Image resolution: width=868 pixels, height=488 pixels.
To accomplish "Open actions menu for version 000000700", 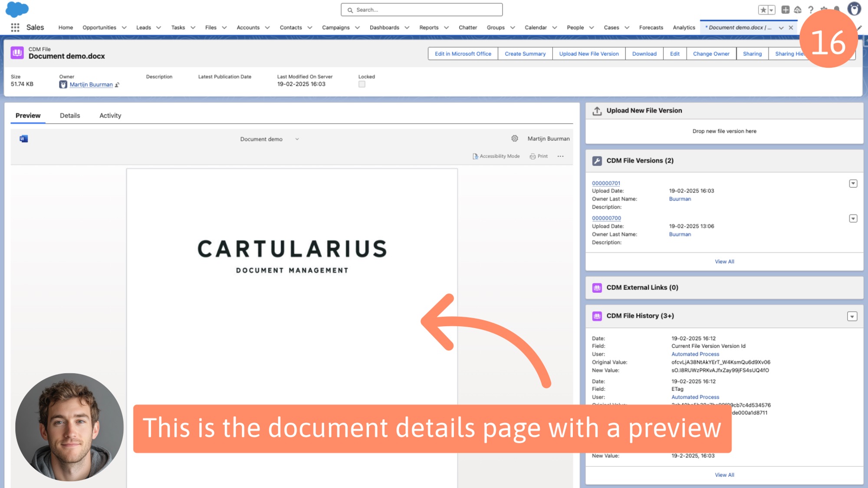I will coord(853,219).
